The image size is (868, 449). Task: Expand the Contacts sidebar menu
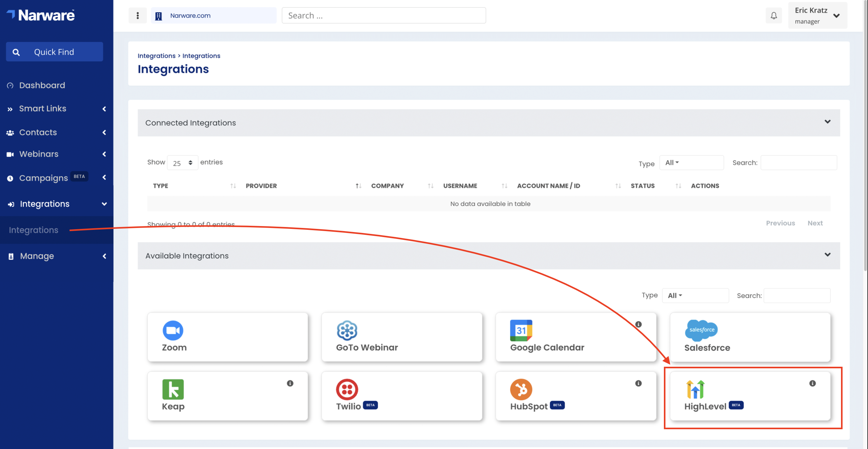point(104,133)
